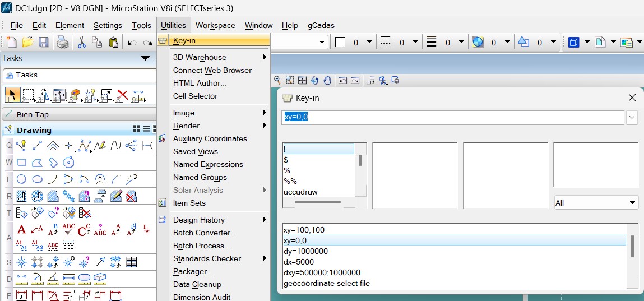Select the Place Circle tool
Viewport: 644px width, 301px height.
click(21, 179)
